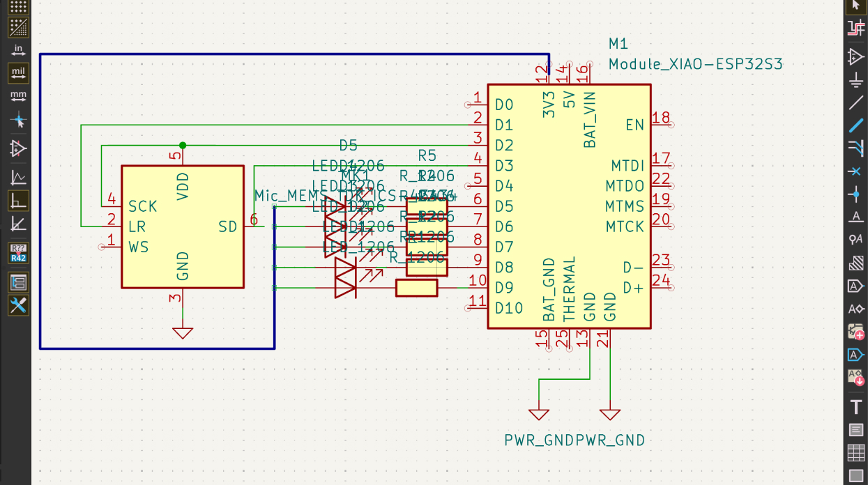
Task: Select the No-Connect flag tool
Action: coord(856,171)
